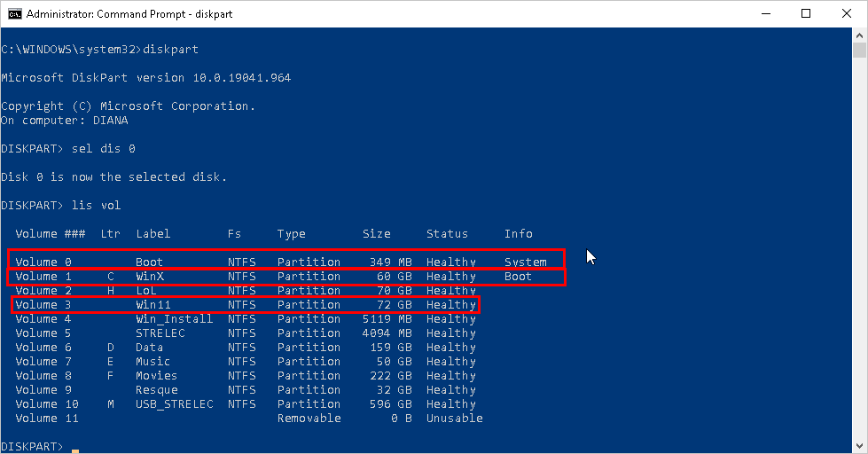
Task: Click the computer name 'DIANA'
Action: pos(111,120)
